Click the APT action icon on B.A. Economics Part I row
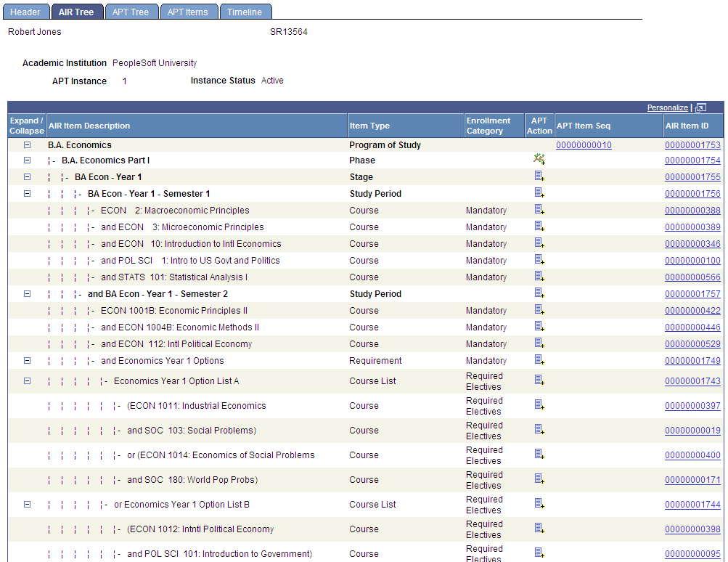The width and height of the screenshot is (728, 562). point(539,158)
